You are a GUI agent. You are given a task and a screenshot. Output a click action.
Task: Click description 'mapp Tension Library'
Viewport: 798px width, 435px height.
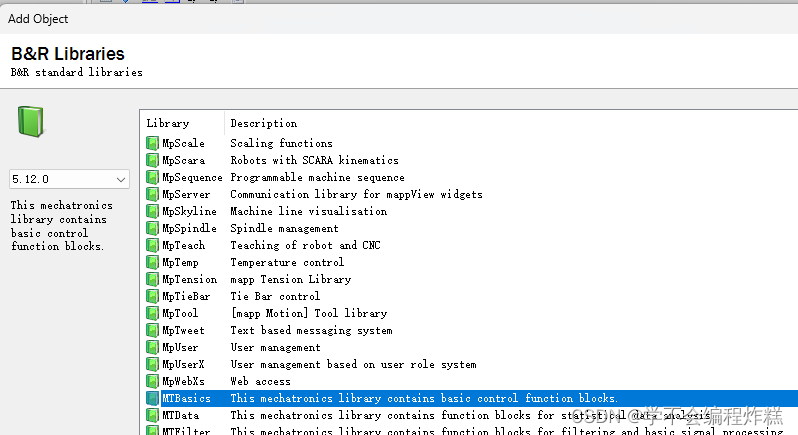(x=291, y=279)
